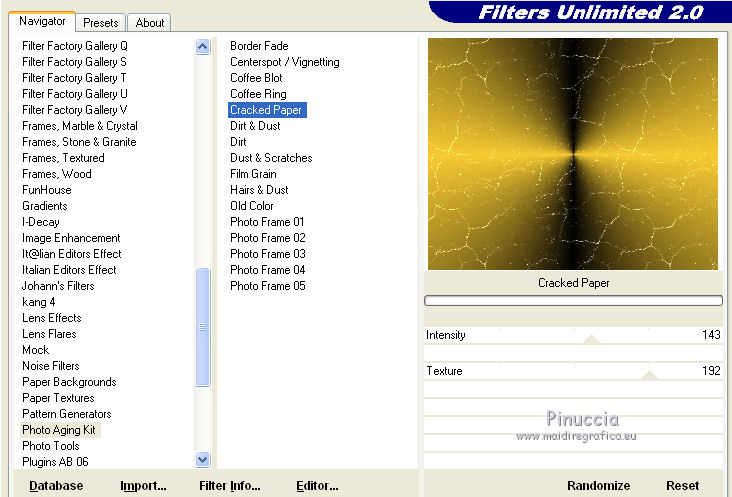
Task: Choose the Centerspot / Vignetting filter
Action: 285,62
